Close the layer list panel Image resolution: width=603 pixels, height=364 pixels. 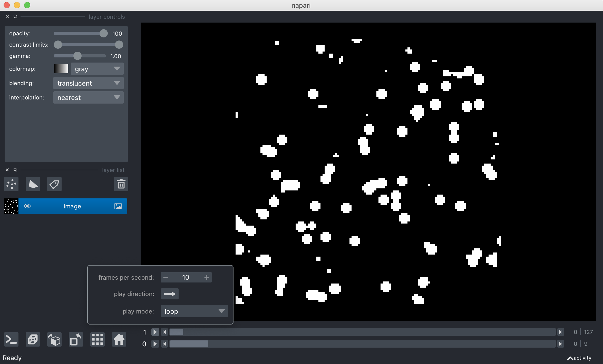(x=7, y=170)
